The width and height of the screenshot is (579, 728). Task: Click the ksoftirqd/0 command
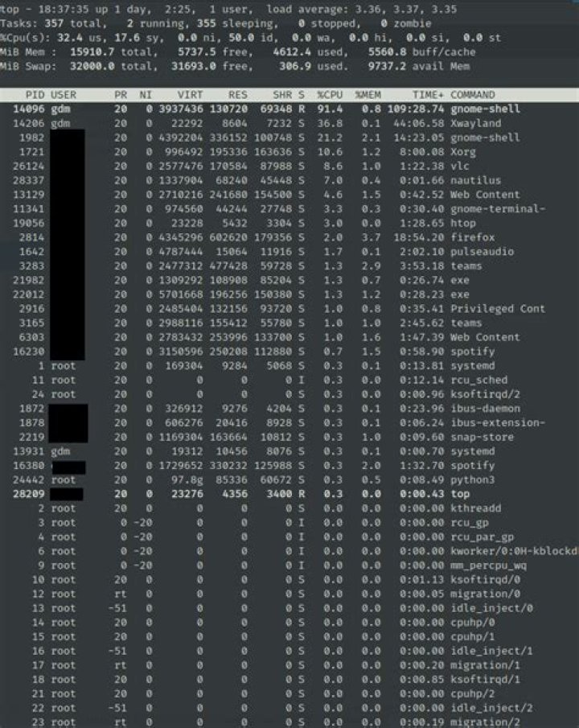(x=485, y=580)
